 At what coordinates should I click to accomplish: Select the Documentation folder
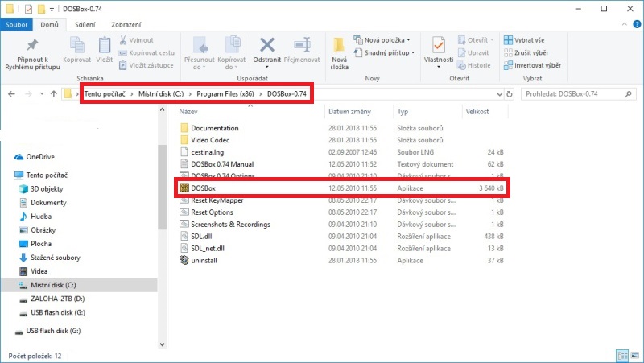coord(214,128)
